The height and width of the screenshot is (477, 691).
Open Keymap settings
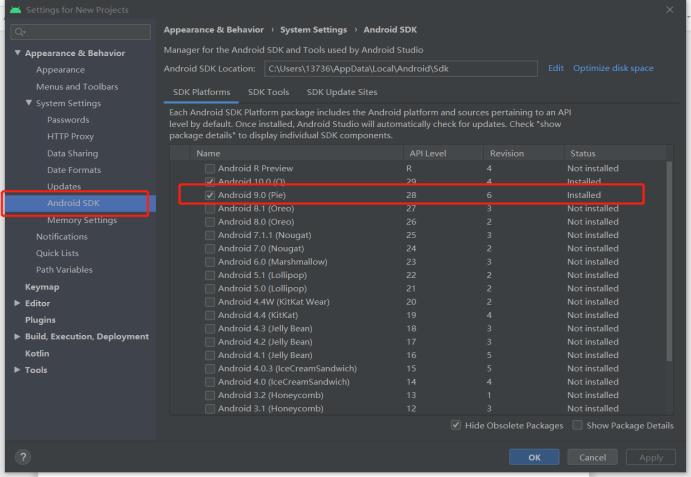[42, 287]
